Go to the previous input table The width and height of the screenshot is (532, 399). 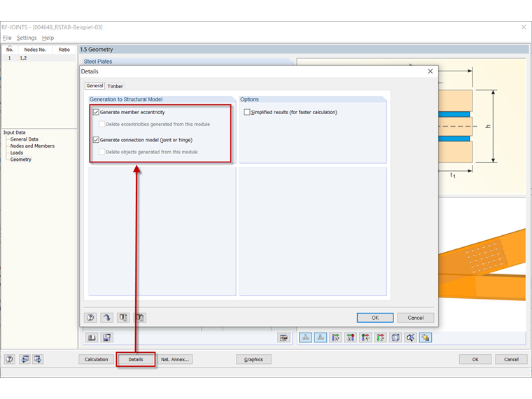tap(24, 359)
